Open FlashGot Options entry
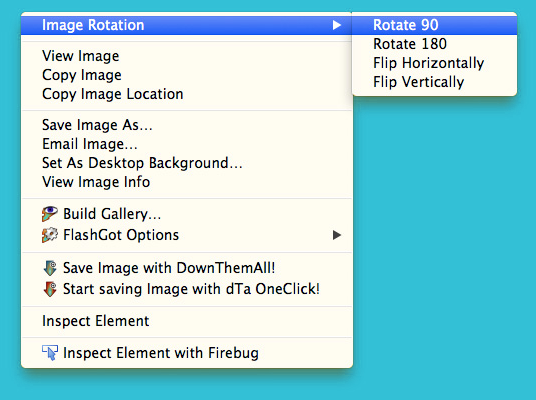 (x=187, y=235)
